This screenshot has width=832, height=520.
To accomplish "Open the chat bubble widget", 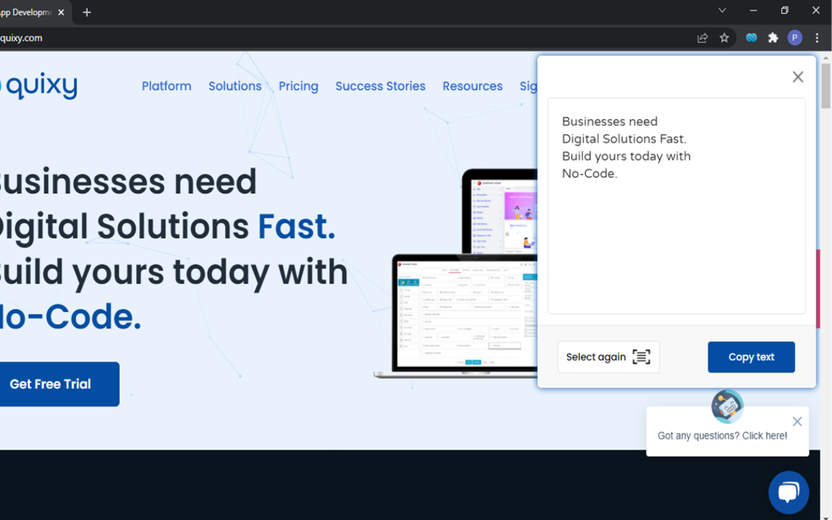I will click(788, 492).
